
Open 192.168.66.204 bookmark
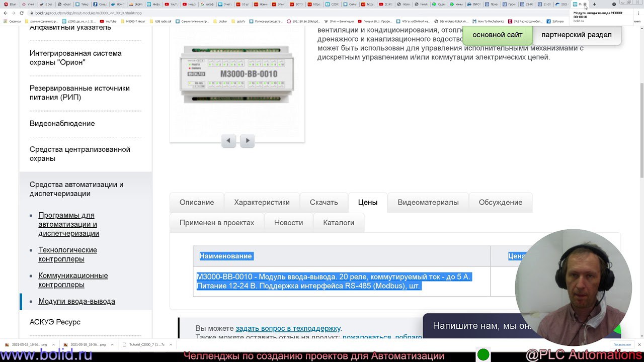click(303, 22)
